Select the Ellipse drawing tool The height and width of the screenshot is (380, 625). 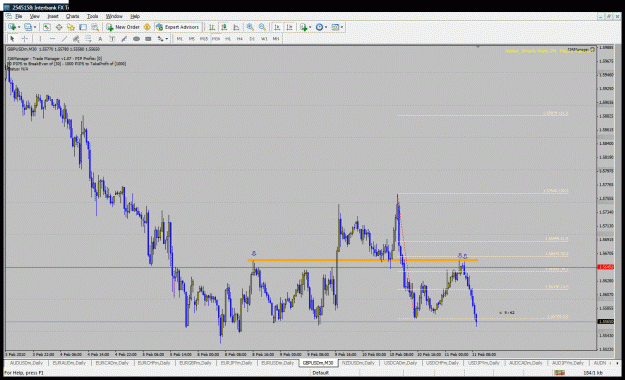(136, 39)
